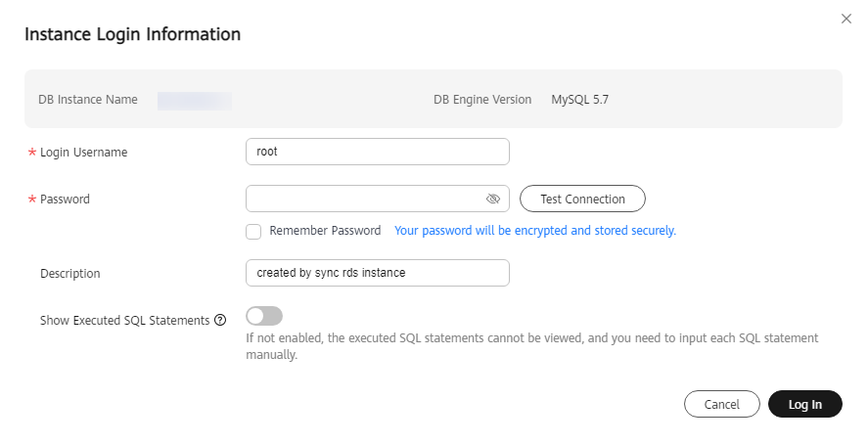This screenshot has height=444, width=868.
Task: Cancel the instance login dialog
Action: pos(722,404)
